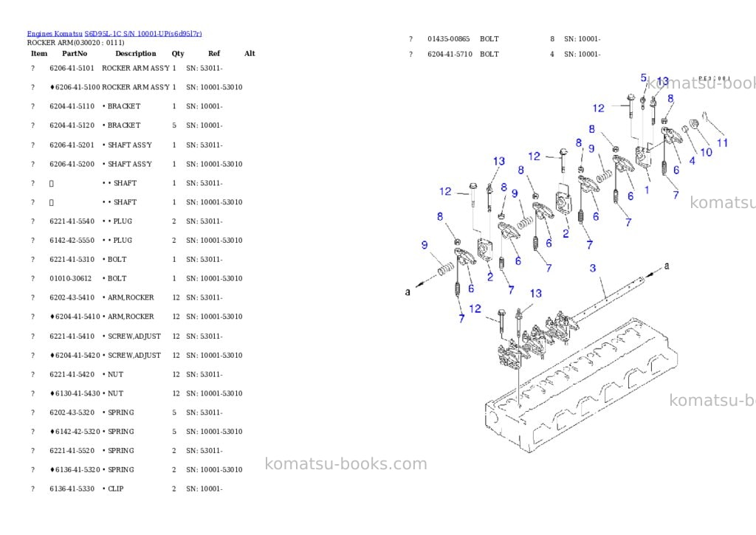Click the PartNo column header
This screenshot has height=535, width=756.
75,53
